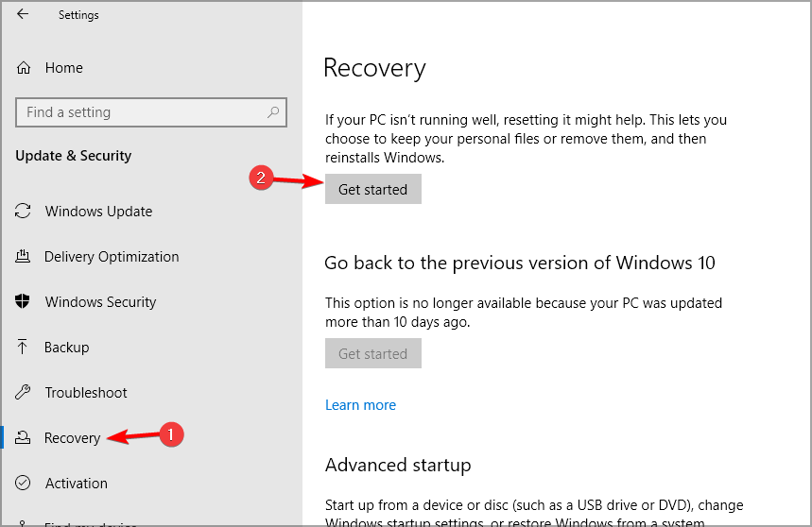
Task: Click disabled Get started under Go back
Action: (372, 354)
